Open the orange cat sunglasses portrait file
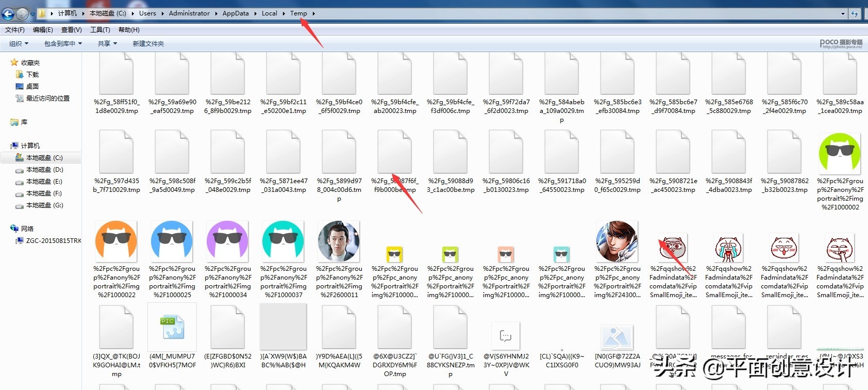This screenshot has width=868, height=390. tap(116, 241)
